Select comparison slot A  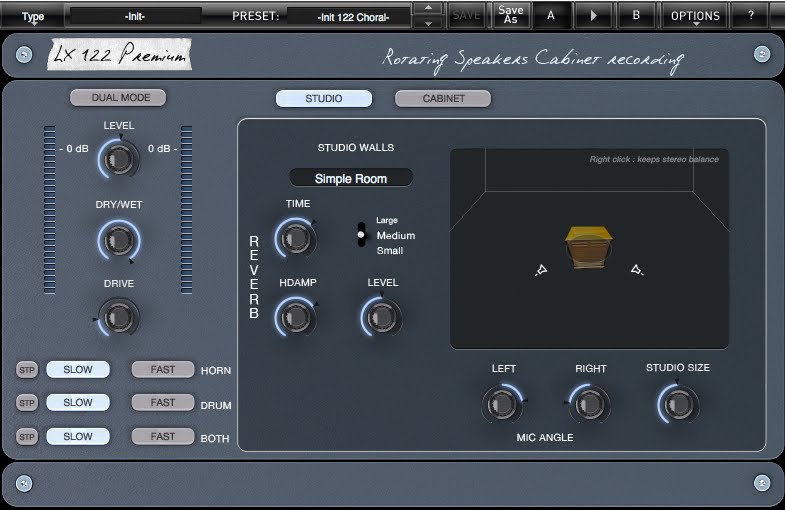(551, 16)
